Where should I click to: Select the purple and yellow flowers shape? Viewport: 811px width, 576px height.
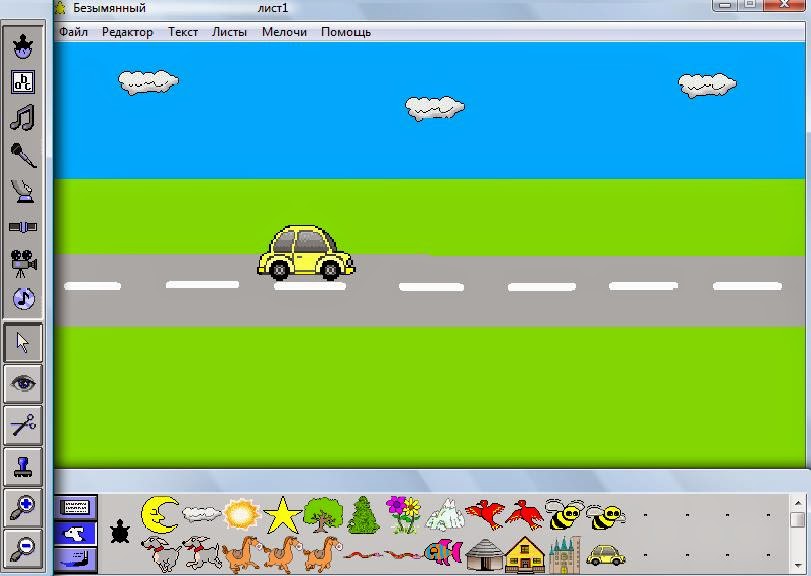(x=403, y=515)
